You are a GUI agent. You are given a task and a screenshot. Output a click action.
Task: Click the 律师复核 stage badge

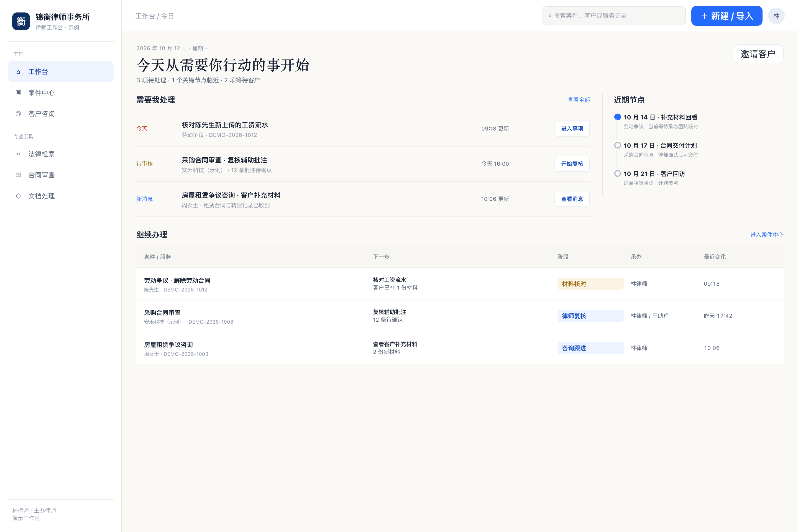click(590, 316)
